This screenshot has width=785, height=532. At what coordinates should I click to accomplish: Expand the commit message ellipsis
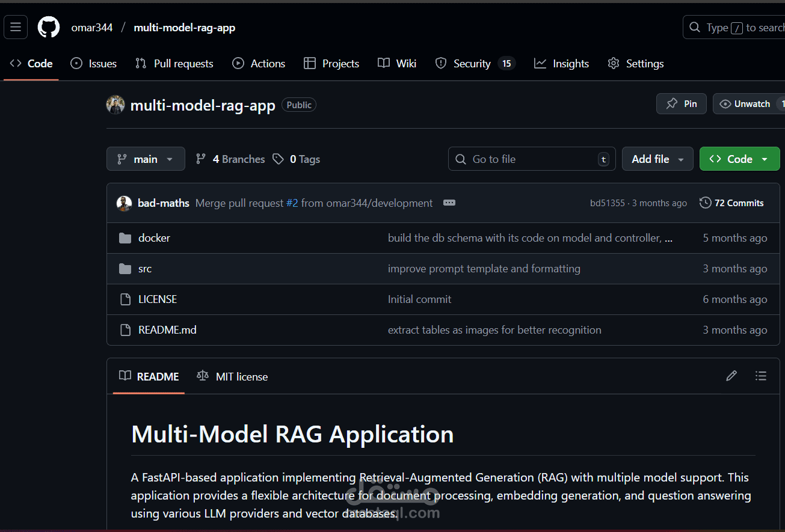[x=449, y=203]
